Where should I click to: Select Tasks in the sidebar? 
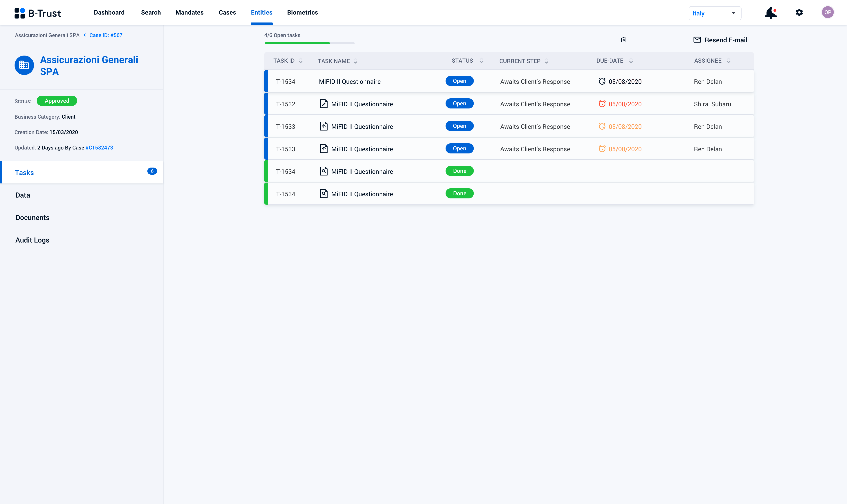tap(82, 173)
